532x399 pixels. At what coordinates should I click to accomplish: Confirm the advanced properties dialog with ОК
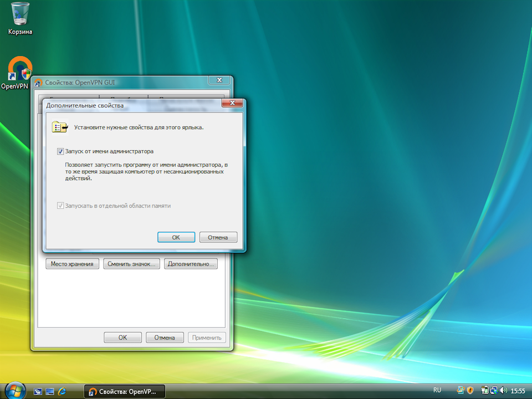176,237
